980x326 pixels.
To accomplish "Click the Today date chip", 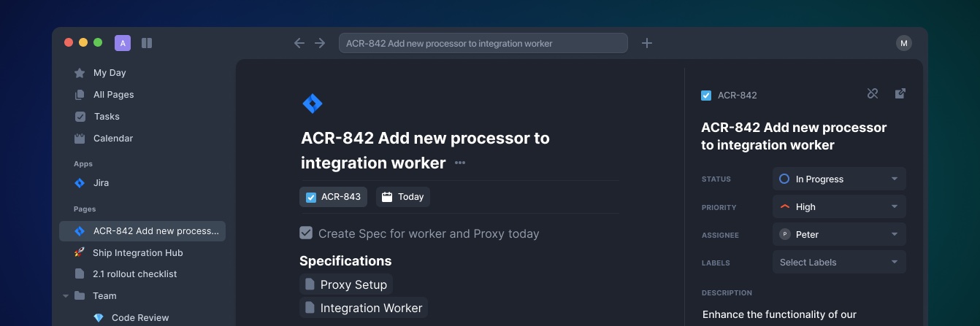I will pyautogui.click(x=403, y=197).
